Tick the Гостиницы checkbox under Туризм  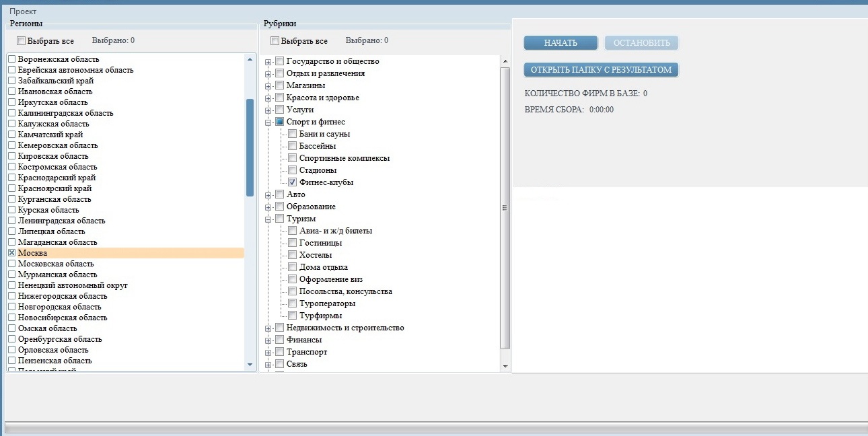293,243
